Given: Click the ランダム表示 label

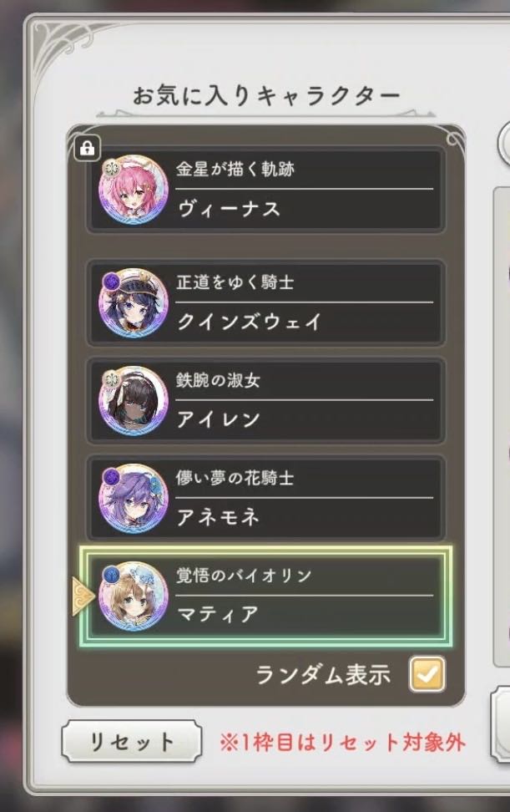Looking at the screenshot, I should [323, 675].
